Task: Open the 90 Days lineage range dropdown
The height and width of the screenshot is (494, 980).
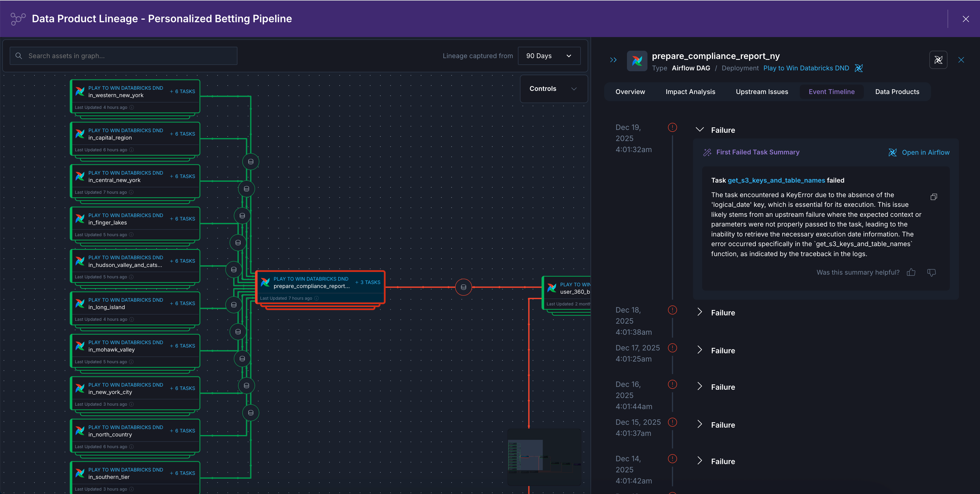Action: (x=549, y=56)
